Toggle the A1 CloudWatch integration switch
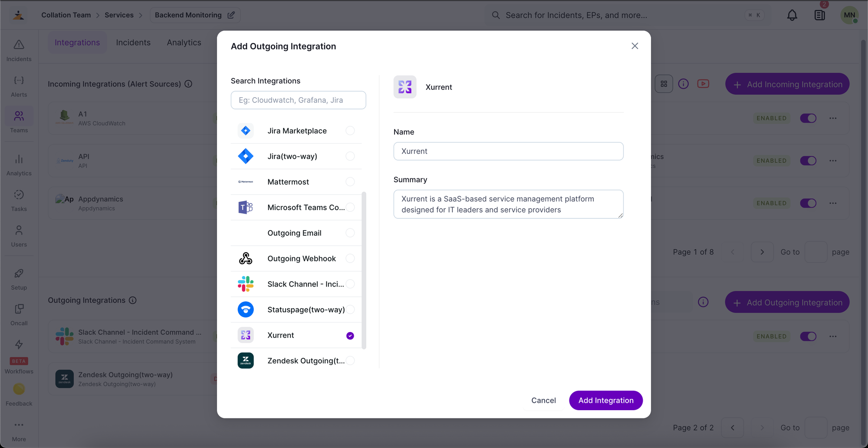868x448 pixels. [x=808, y=118]
